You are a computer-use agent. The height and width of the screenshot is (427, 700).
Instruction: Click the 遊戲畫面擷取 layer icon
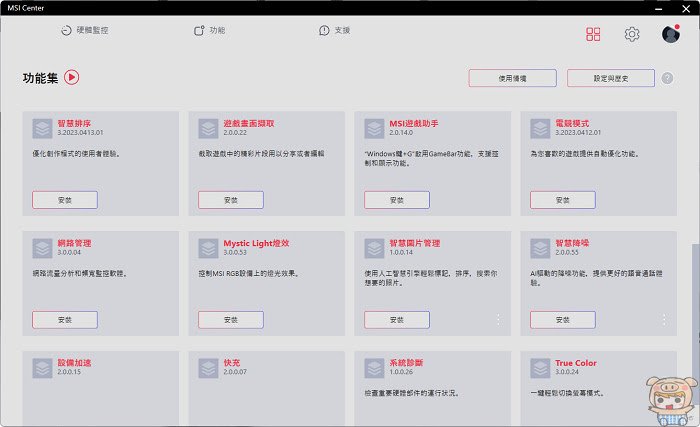(x=208, y=129)
